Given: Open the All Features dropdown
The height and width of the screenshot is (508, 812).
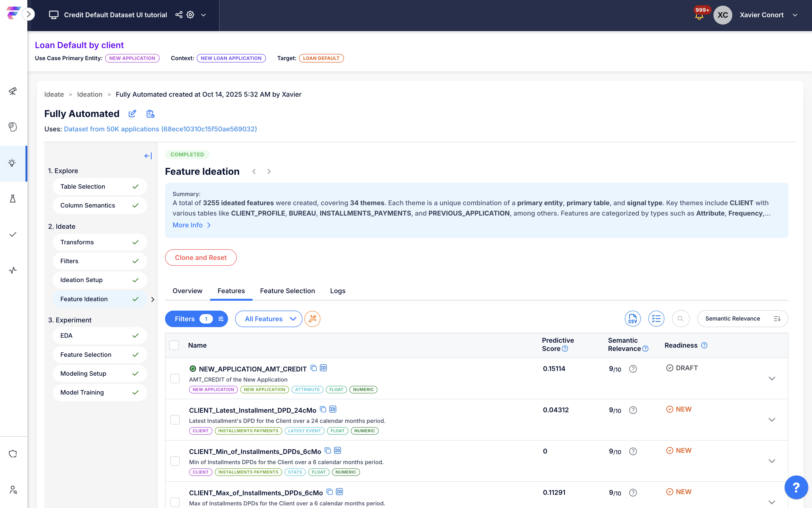Looking at the screenshot, I should pyautogui.click(x=268, y=319).
